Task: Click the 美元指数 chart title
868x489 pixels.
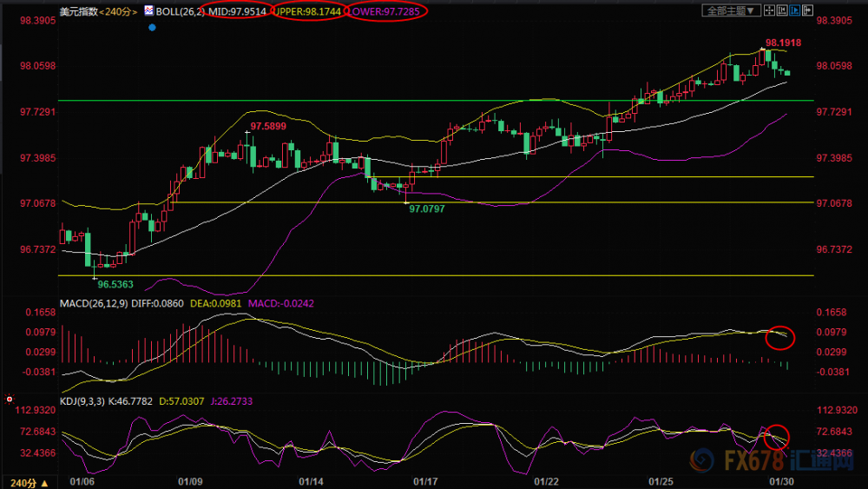Action: 79,11
